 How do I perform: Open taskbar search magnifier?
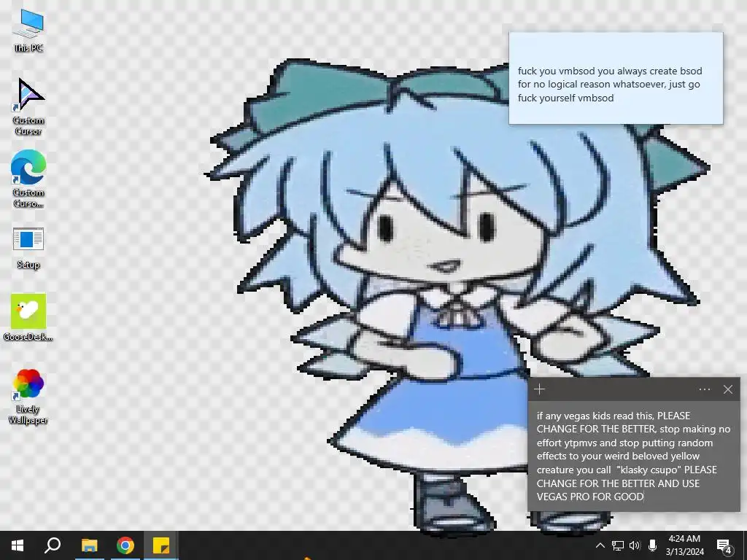53,545
